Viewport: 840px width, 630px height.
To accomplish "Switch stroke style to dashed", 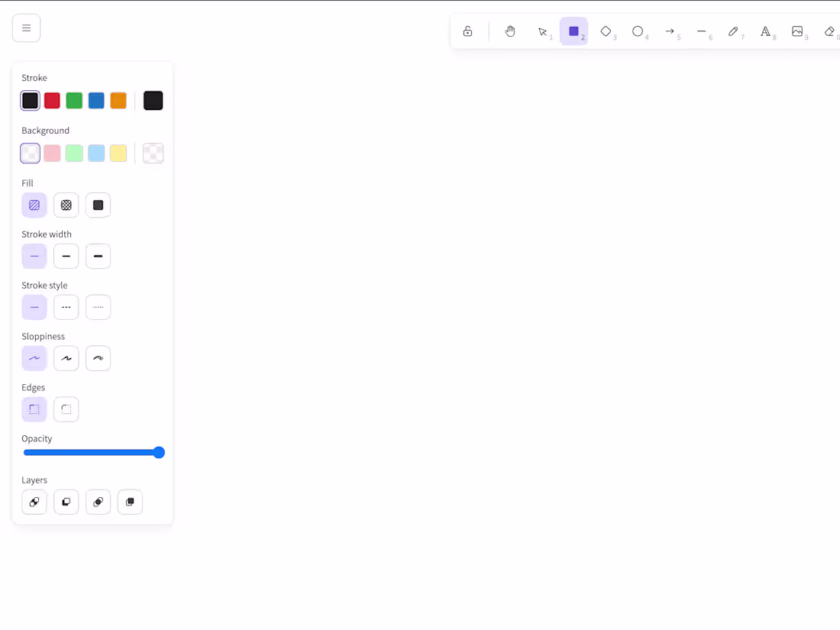I will point(66,307).
